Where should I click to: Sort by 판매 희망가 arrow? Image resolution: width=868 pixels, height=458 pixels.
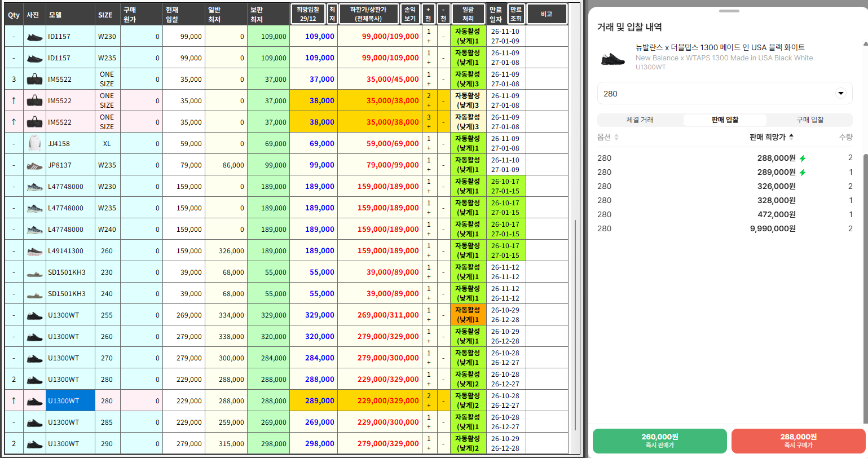pyautogui.click(x=791, y=136)
